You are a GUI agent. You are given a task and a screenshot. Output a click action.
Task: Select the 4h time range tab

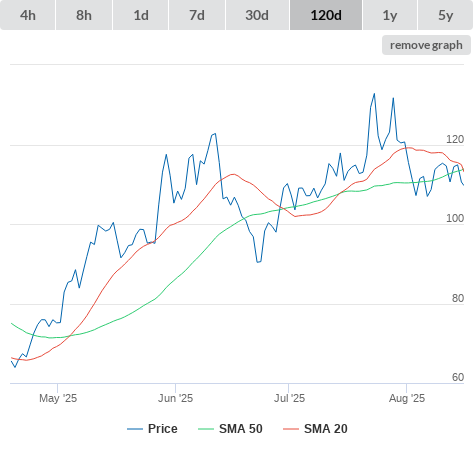click(x=28, y=15)
